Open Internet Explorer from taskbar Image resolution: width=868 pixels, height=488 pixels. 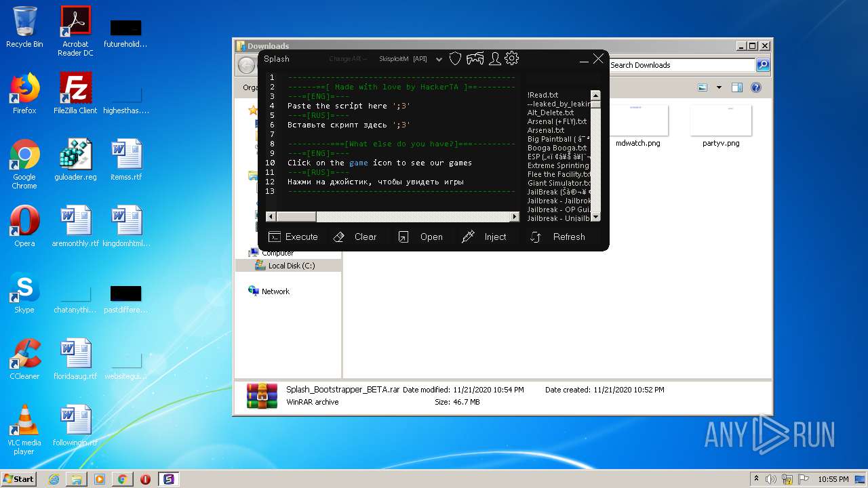(x=54, y=479)
